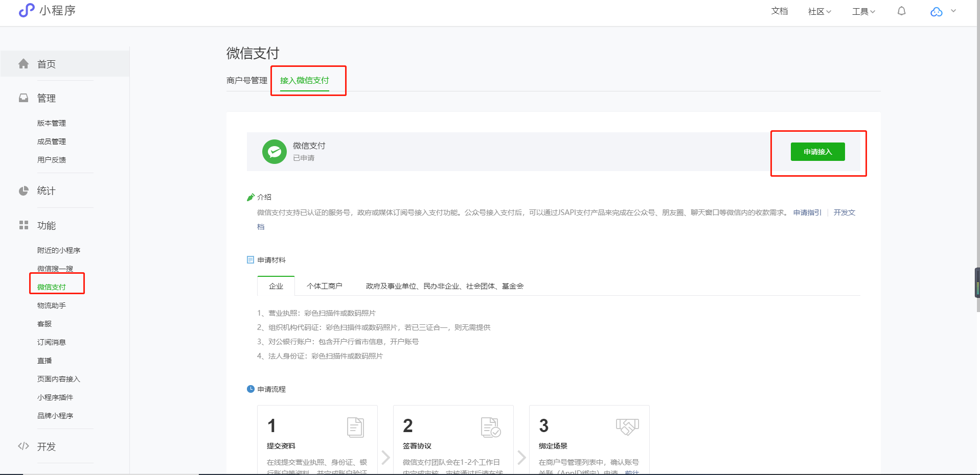
Task: Open 文档 in the top navigation
Action: (779, 11)
